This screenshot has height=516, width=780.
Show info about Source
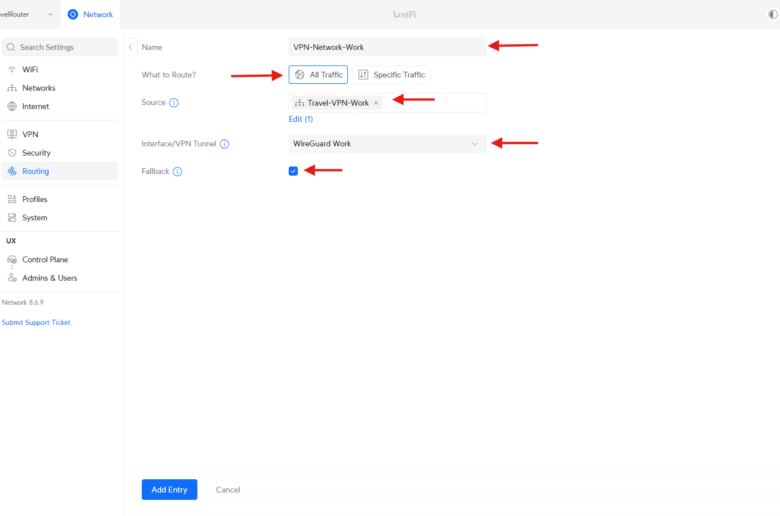(x=174, y=103)
